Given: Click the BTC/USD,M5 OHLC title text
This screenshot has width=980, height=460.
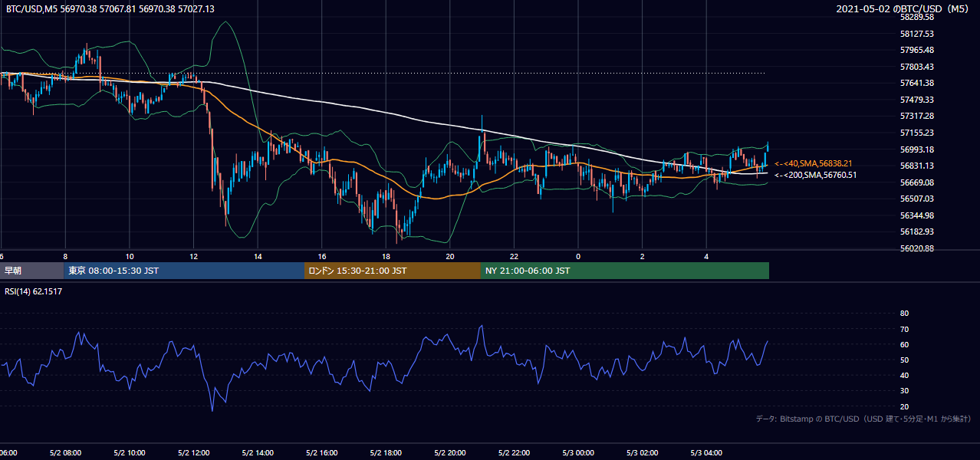Looking at the screenshot, I should coord(110,8).
